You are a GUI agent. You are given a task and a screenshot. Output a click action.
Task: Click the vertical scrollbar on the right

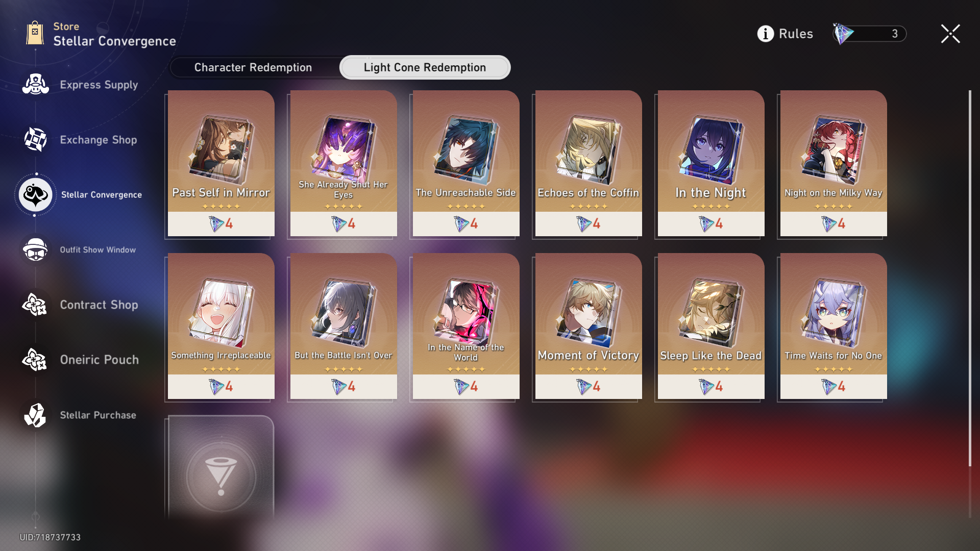click(x=970, y=278)
